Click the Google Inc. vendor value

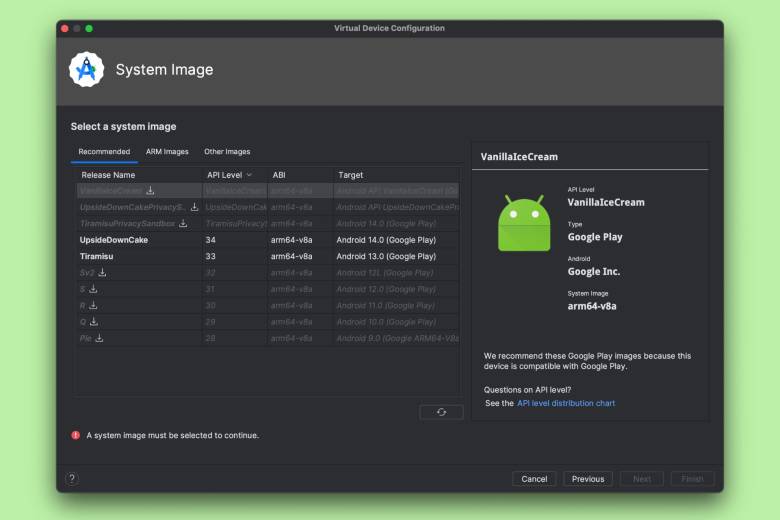click(593, 272)
